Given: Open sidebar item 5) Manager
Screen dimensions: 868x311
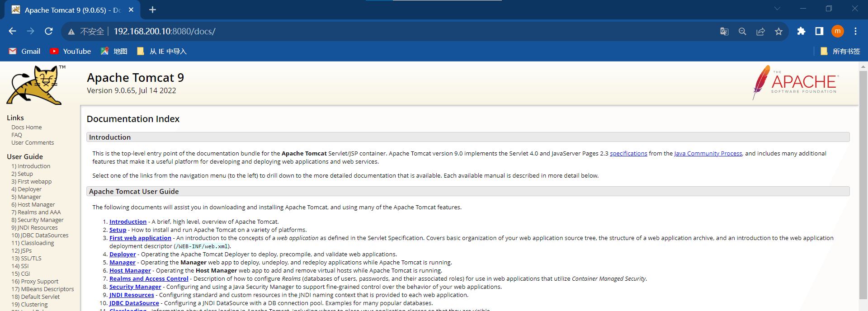Looking at the screenshot, I should coord(26,197).
